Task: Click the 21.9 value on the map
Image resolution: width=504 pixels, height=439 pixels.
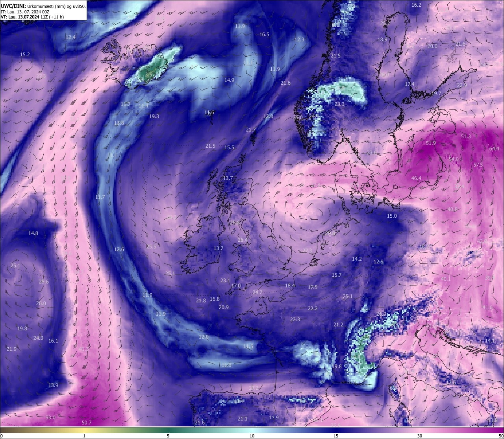Action: (11, 349)
